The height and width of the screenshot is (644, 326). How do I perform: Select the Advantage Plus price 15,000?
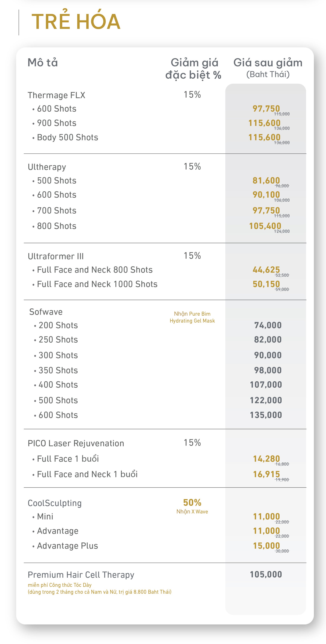pos(266,546)
